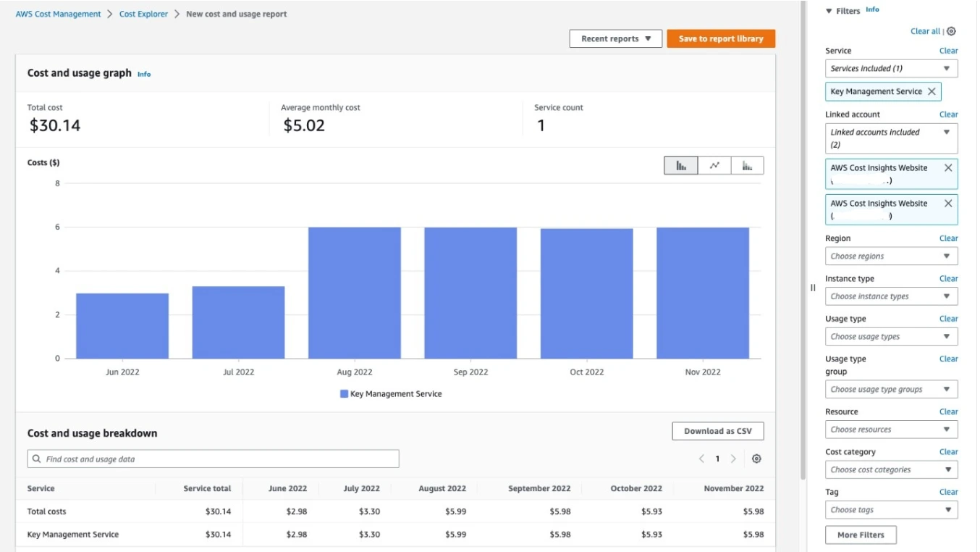980x552 pixels.
Task: Switch chart to stacked bar view
Action: [748, 165]
